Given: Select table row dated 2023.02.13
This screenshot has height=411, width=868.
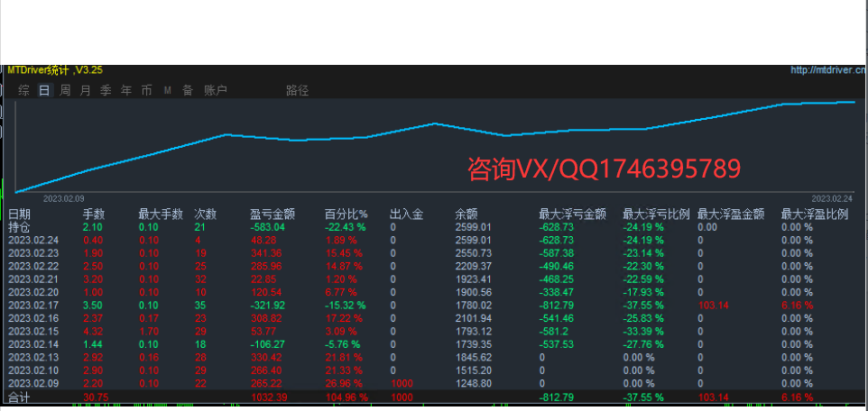Looking at the screenshot, I should tap(434, 357).
